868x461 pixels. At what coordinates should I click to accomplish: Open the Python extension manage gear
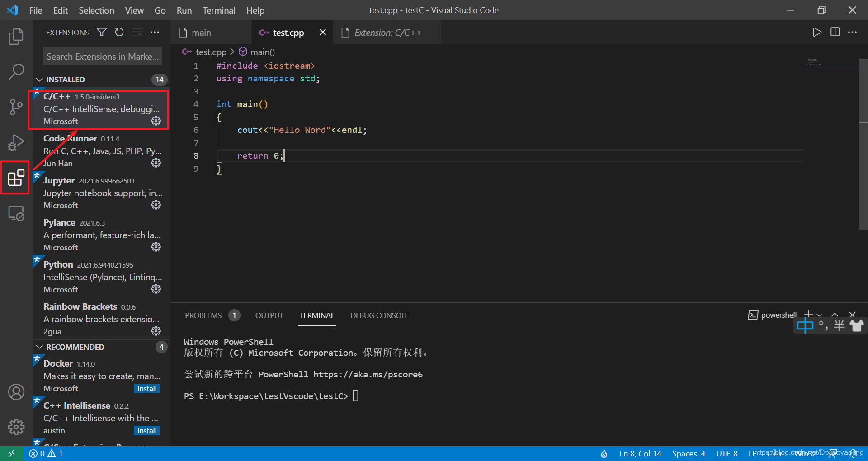click(156, 289)
